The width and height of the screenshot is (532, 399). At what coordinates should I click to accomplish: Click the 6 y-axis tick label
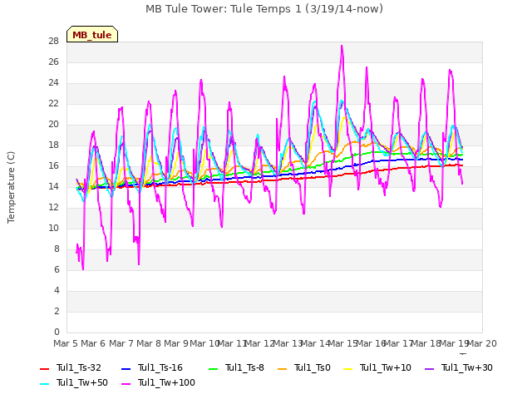point(57,269)
